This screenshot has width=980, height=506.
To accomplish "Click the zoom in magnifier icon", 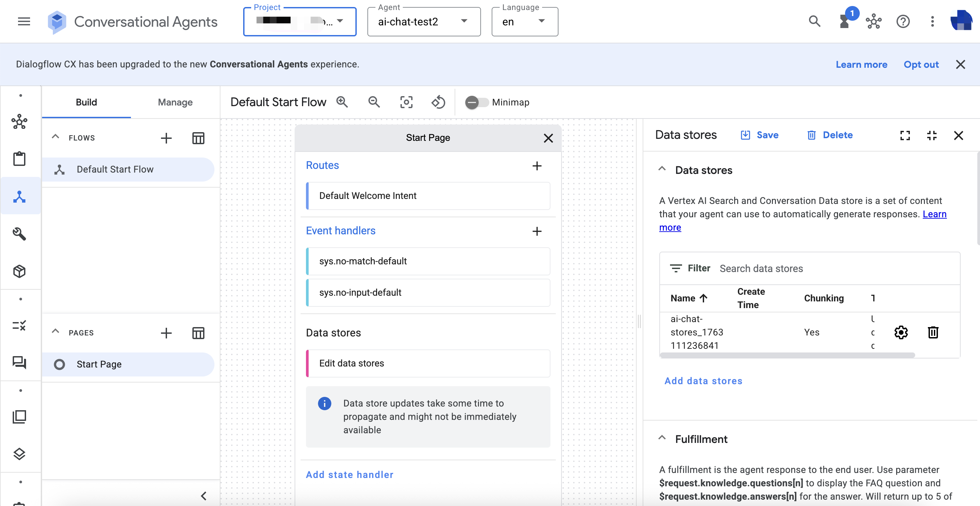I will 342,102.
